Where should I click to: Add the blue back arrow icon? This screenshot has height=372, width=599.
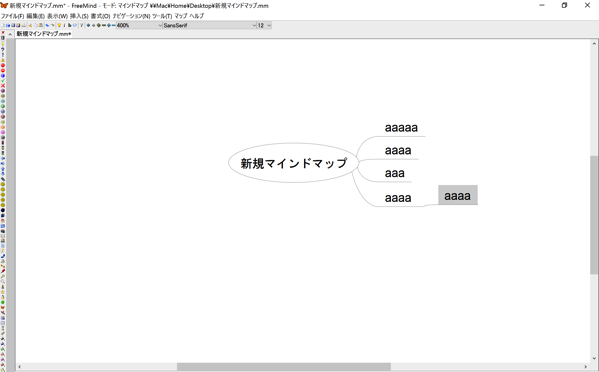3,158
